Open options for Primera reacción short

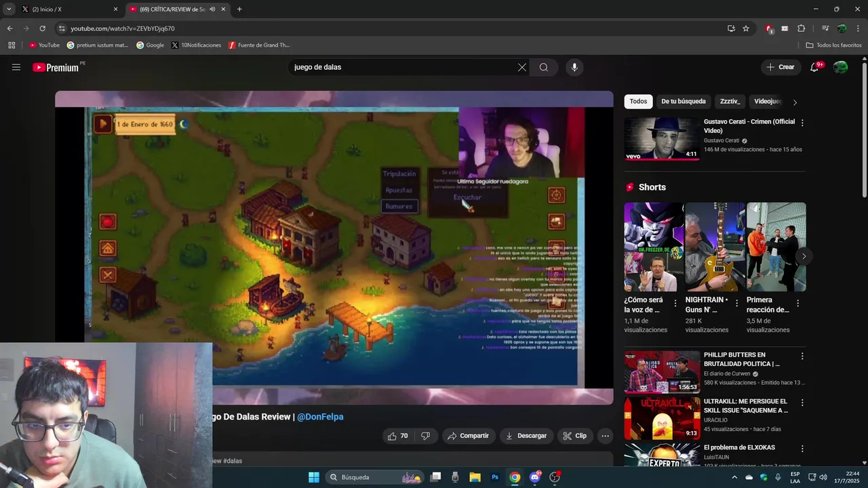(797, 304)
